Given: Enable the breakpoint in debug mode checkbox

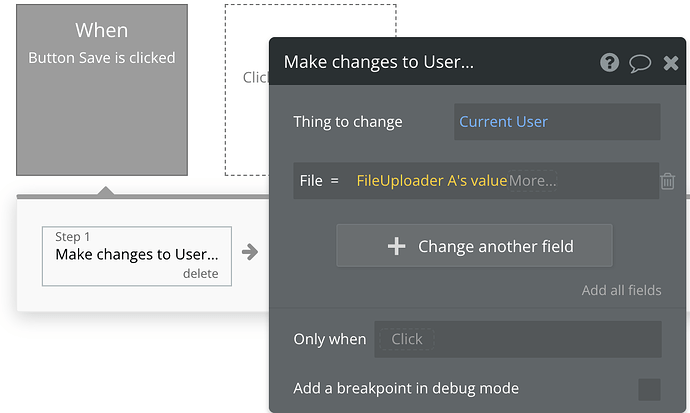Looking at the screenshot, I should (x=649, y=389).
